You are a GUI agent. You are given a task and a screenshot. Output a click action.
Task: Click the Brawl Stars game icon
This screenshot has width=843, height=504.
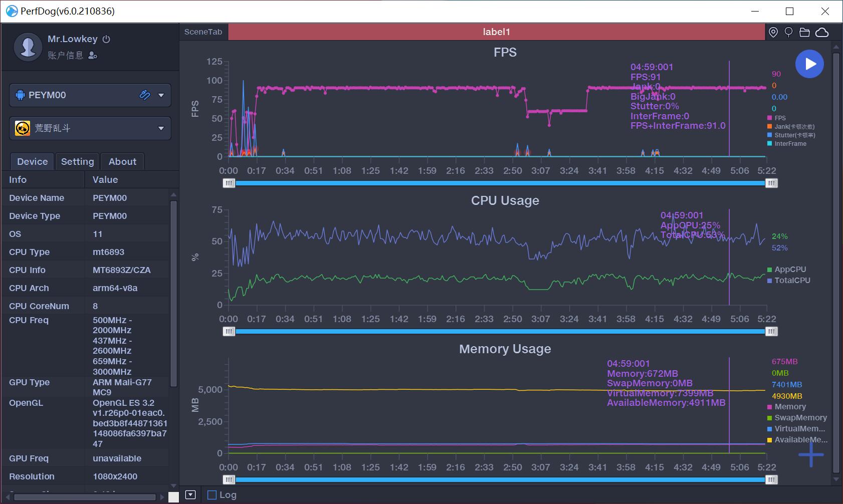pos(22,128)
